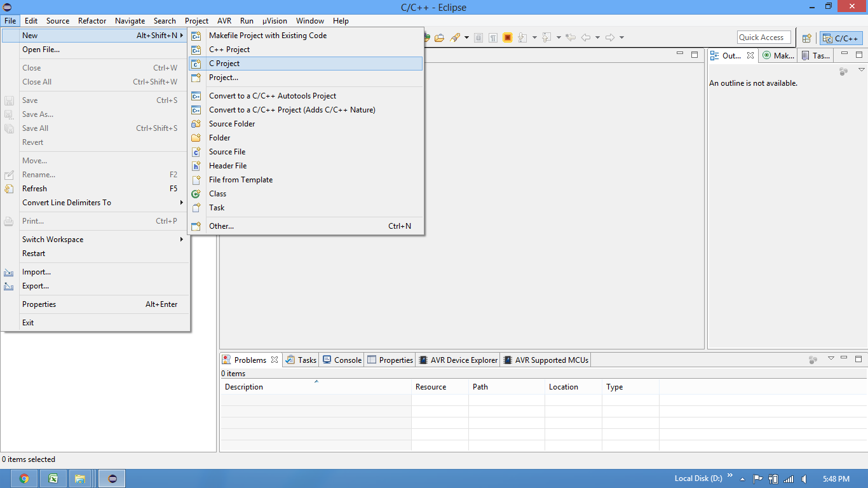Choose Source File in New submenu

point(227,152)
